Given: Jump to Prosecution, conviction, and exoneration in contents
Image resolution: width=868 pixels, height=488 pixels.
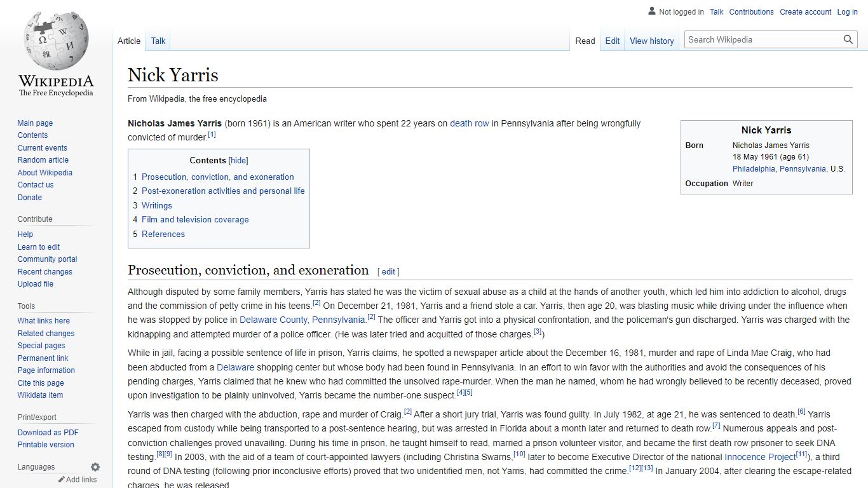Looking at the screenshot, I should click(218, 177).
